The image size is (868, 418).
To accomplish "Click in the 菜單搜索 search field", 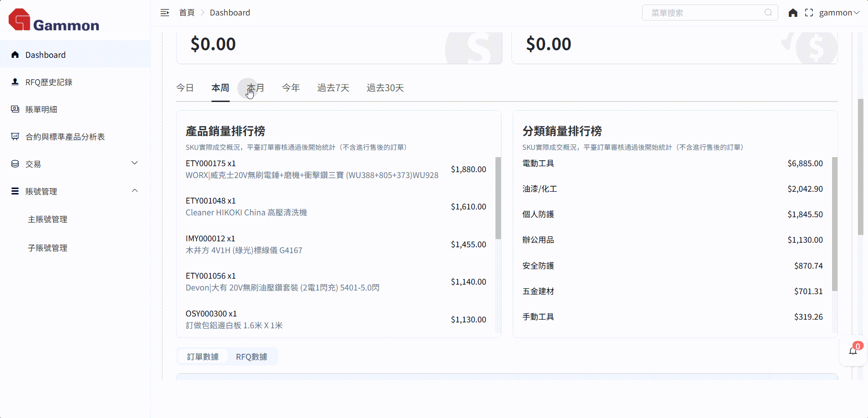I will [x=704, y=13].
